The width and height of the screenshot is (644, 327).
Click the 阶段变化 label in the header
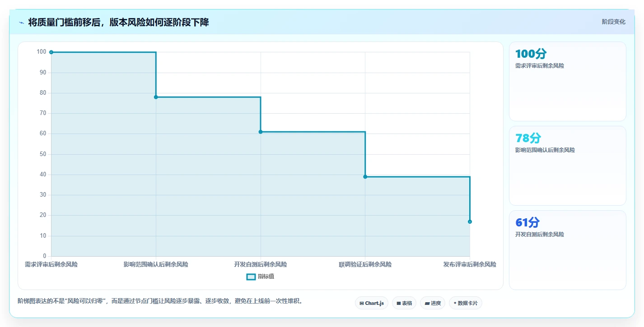pos(614,22)
